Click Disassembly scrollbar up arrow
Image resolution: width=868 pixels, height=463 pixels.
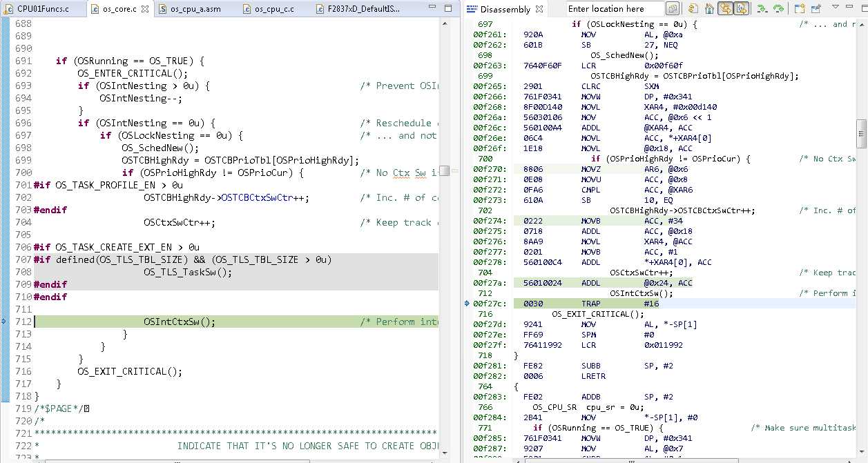coord(861,24)
